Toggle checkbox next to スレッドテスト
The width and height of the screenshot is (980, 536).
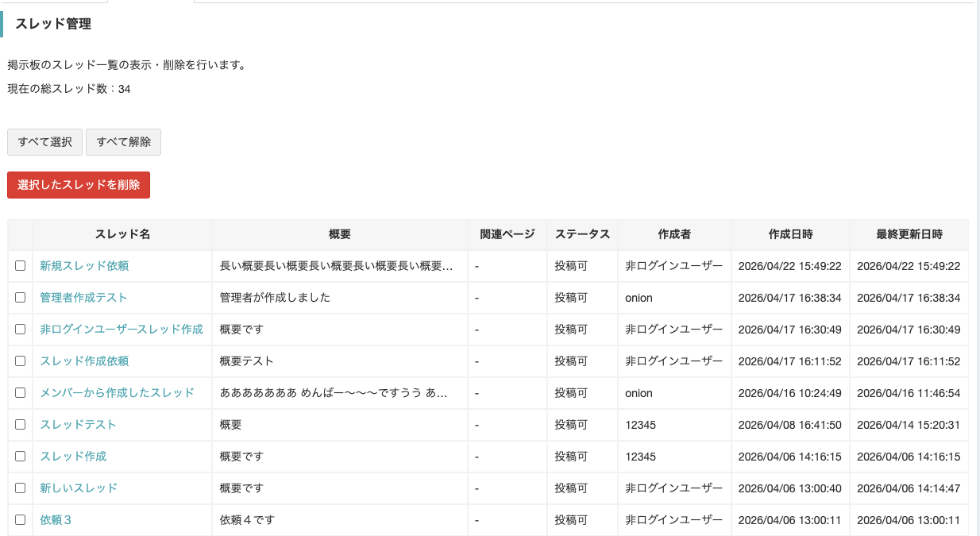point(21,425)
